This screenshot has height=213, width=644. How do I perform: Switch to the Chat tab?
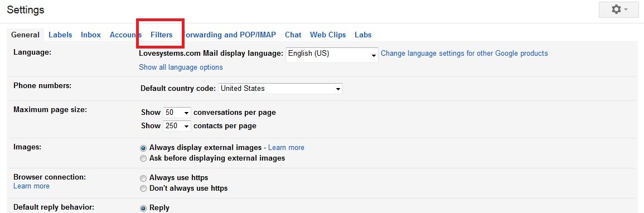[x=293, y=35]
